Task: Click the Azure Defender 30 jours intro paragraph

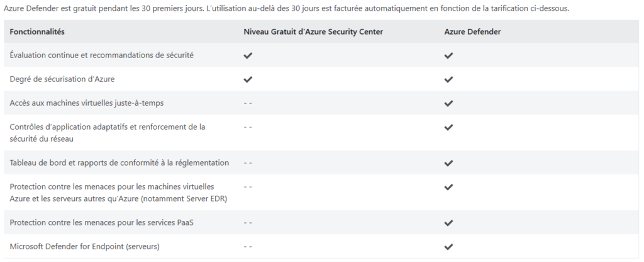Action: coord(286,9)
